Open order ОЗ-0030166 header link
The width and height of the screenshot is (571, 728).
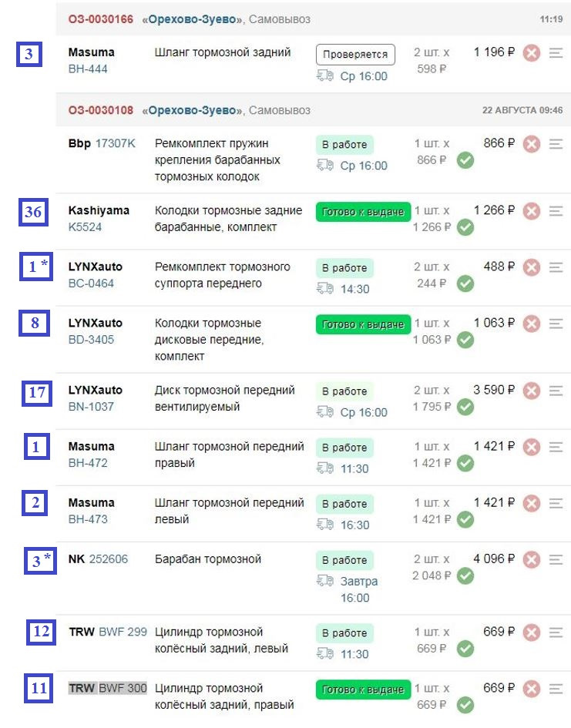[100, 18]
